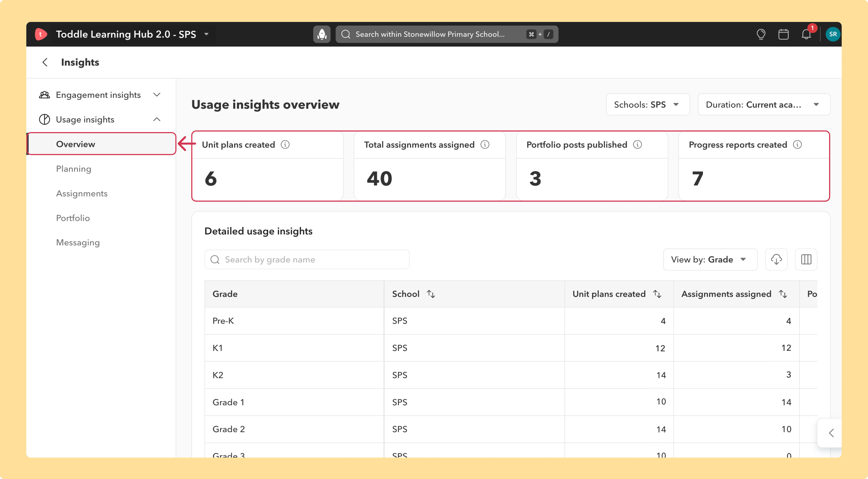Click assignments value 3 in K2 row

[789, 375]
